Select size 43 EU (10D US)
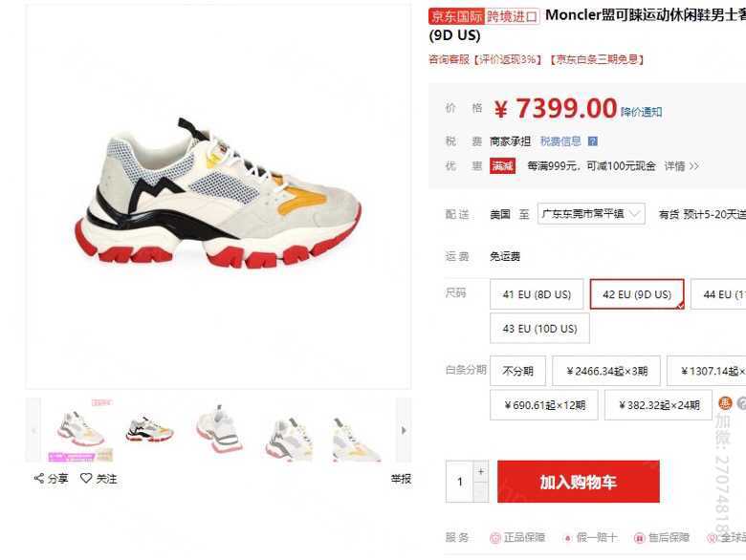The image size is (746, 560). (539, 328)
